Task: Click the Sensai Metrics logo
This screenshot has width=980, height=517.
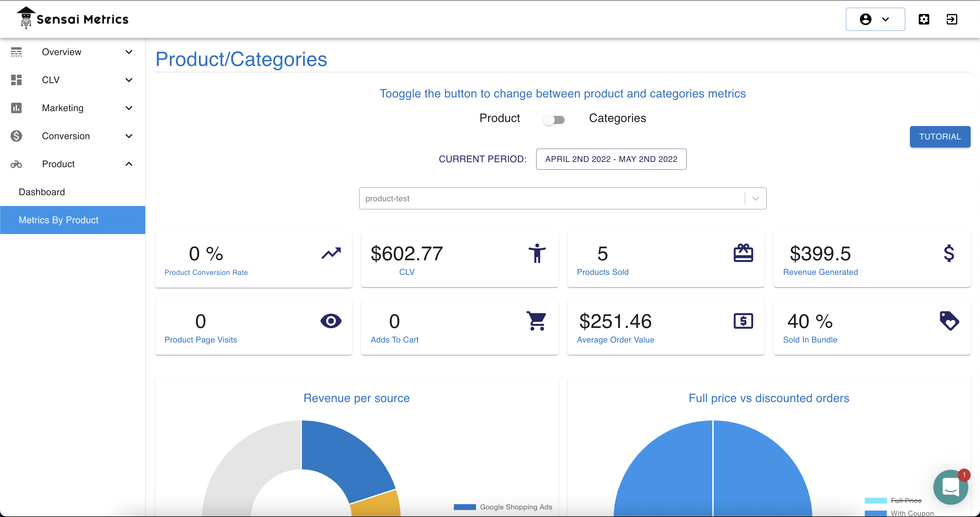Action: [72, 18]
